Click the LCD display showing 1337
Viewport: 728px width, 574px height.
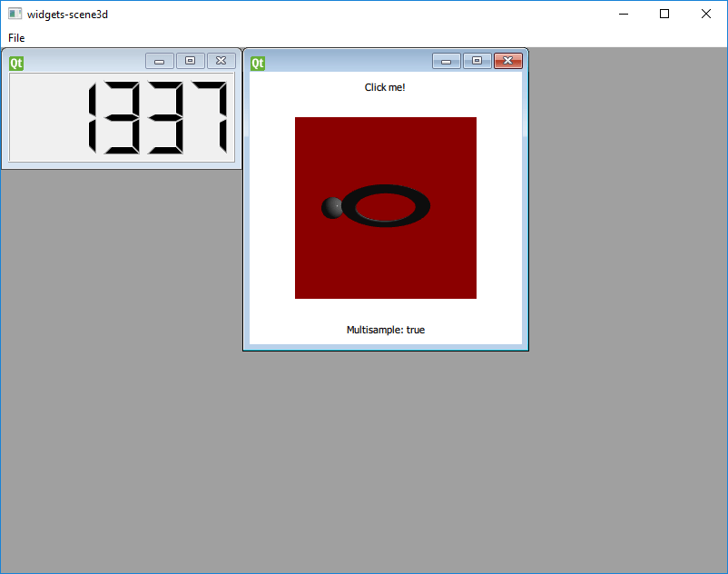pos(123,117)
